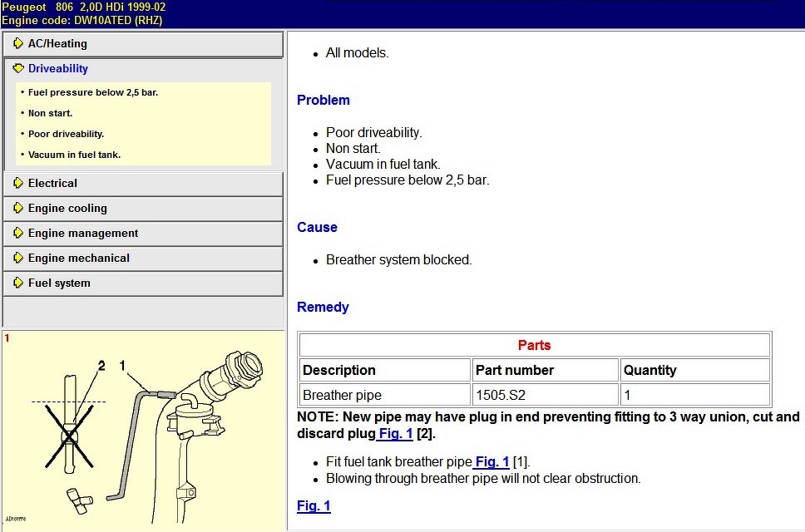The height and width of the screenshot is (532, 805).
Task: Follow Fig. 1 link in the NOTE
Action: 395,434
